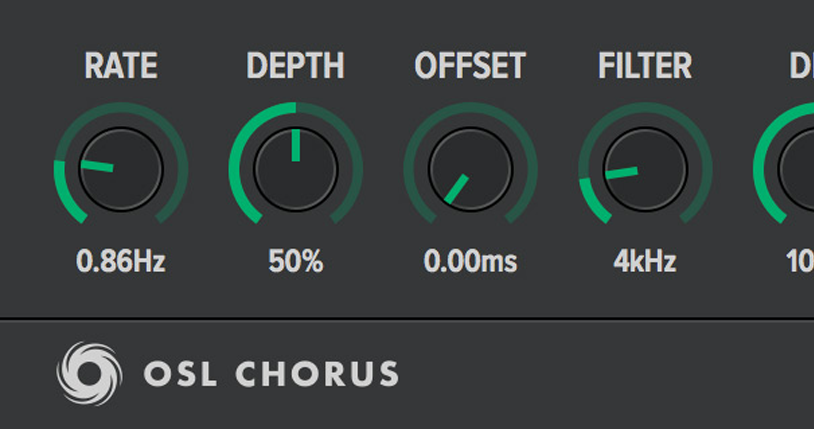Click the FILTER parameter label

pyautogui.click(x=645, y=66)
